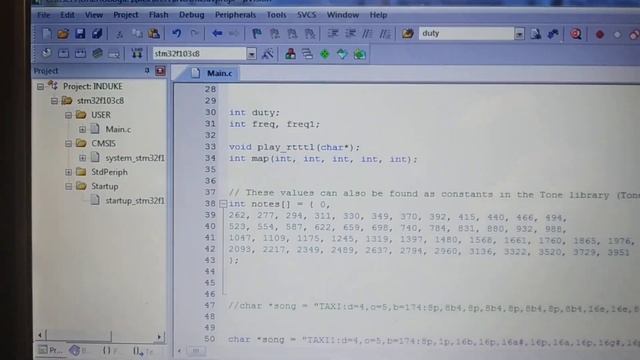Image resolution: width=640 pixels, height=360 pixels.
Task: Click the Batch Build icon
Action: (97, 53)
